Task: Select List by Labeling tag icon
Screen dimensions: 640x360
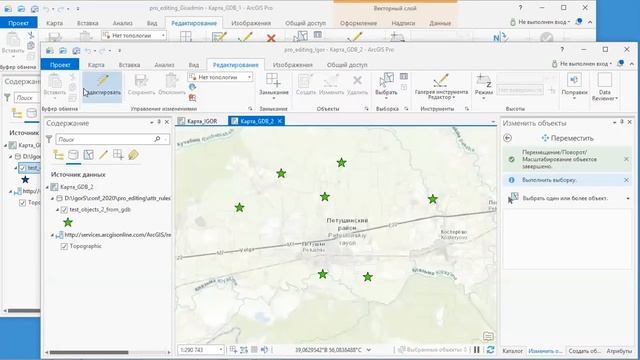Action: [x=133, y=155]
